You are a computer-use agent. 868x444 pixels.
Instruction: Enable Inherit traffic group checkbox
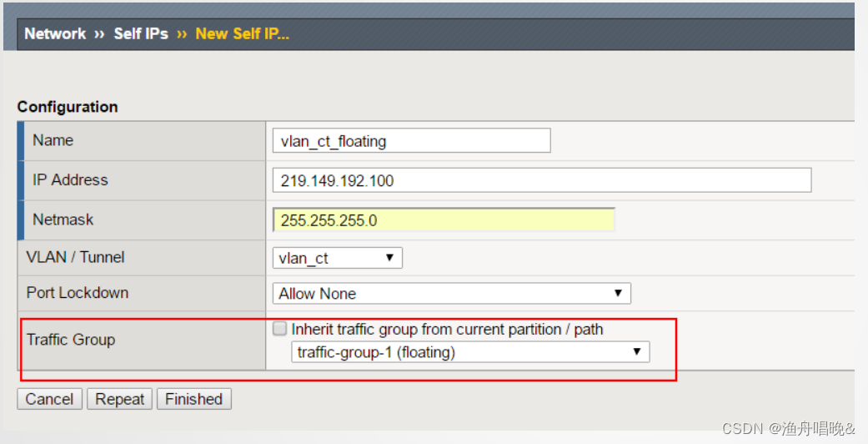tap(279, 329)
